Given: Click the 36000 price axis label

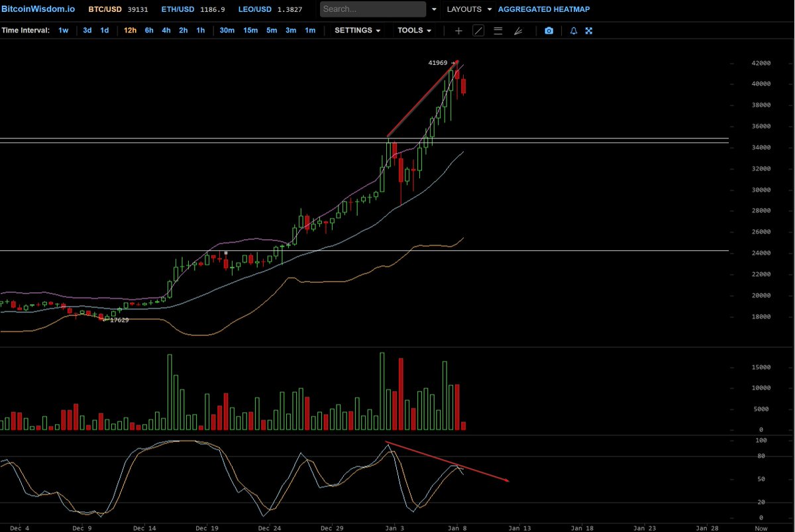Looking at the screenshot, I should click(x=761, y=127).
